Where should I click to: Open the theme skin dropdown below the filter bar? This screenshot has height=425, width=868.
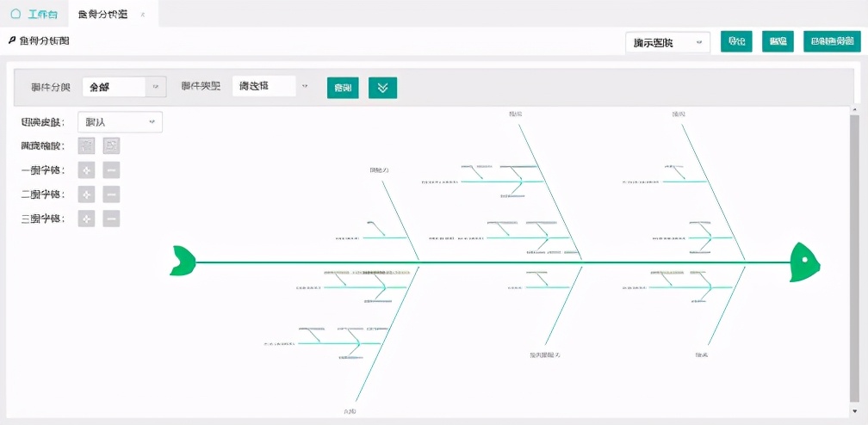tap(121, 122)
